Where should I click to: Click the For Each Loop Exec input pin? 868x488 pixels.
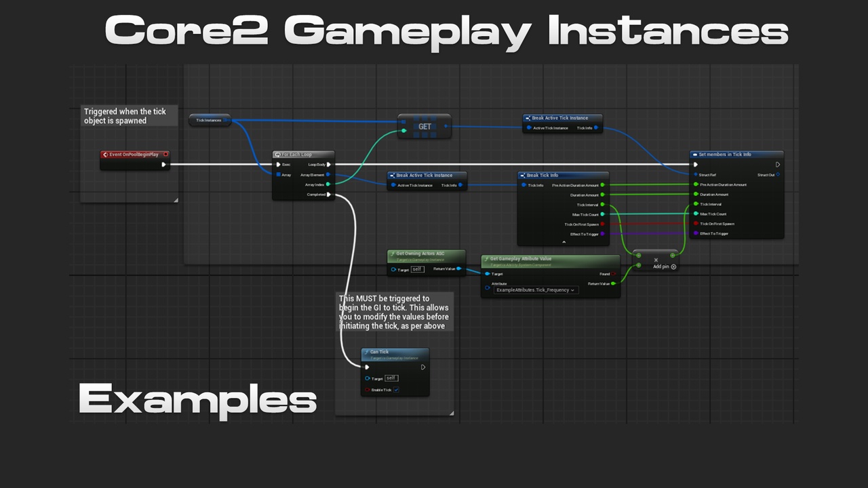tap(278, 164)
